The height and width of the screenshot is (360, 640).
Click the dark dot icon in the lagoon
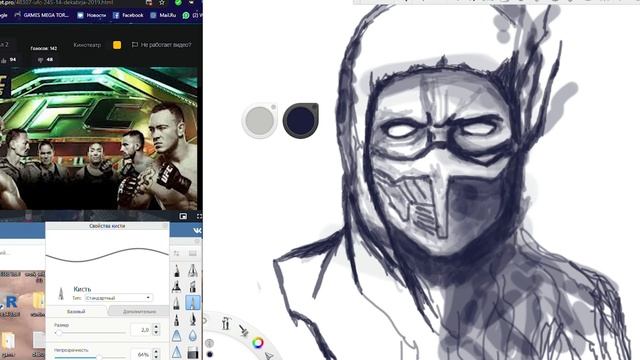click(x=210, y=354)
